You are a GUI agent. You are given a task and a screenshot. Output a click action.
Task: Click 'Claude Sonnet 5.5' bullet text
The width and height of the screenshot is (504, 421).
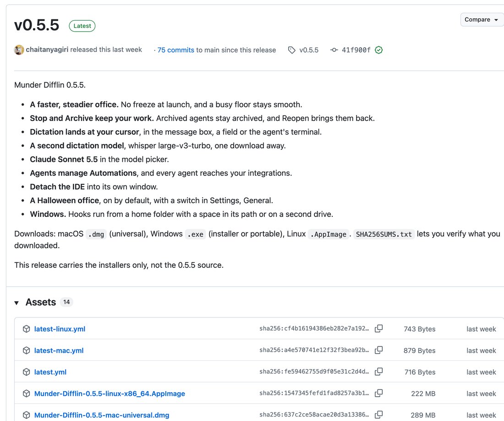(x=64, y=159)
